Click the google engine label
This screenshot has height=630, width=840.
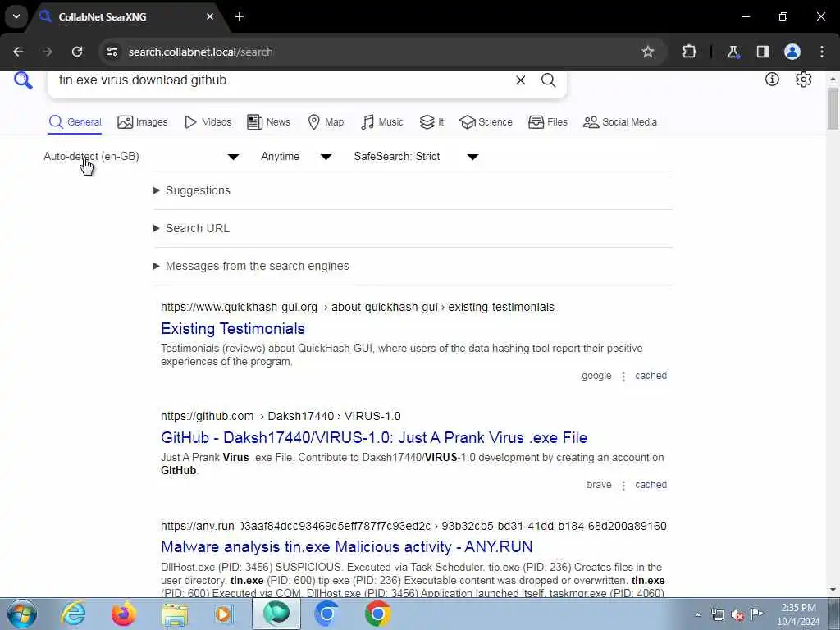pyautogui.click(x=596, y=376)
